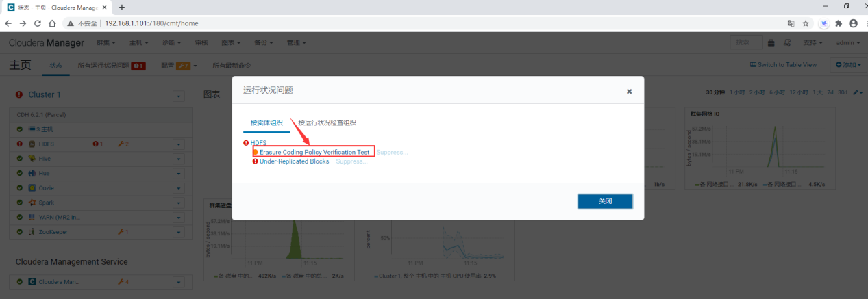The image size is (868, 299).
Task: Suppress the Erasure Coding Policy test warning
Action: point(391,152)
